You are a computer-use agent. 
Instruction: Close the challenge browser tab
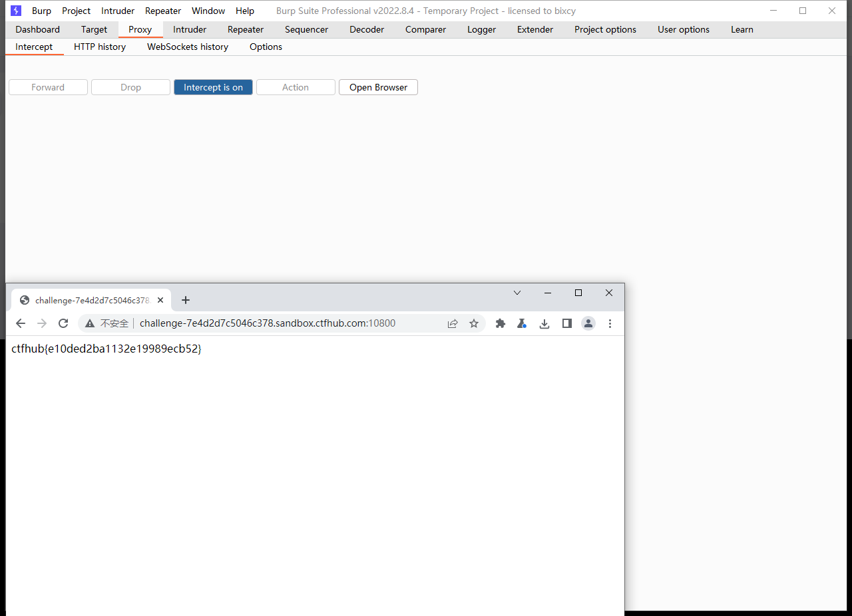click(160, 300)
